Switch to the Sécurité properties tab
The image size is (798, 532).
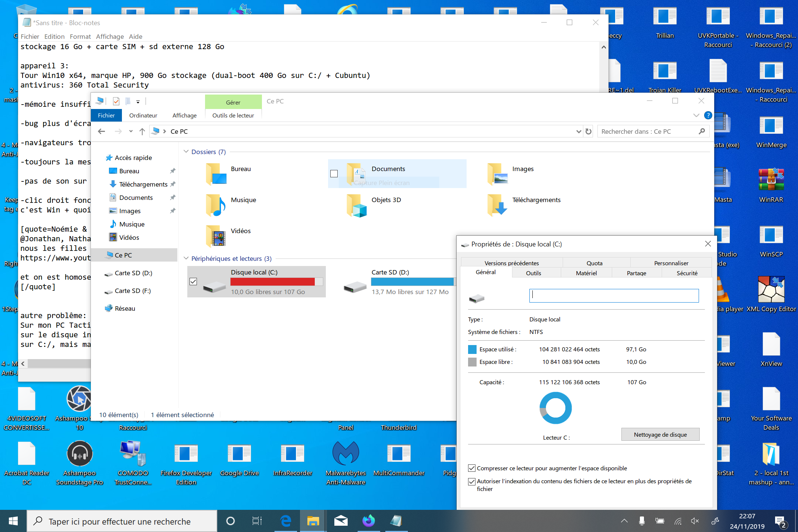click(687, 273)
